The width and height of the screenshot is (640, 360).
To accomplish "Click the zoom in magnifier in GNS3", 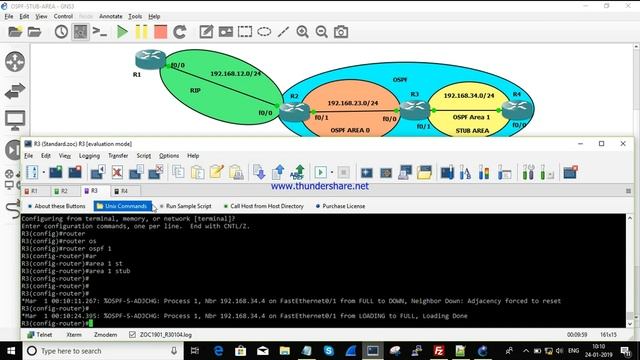I will 302,32.
